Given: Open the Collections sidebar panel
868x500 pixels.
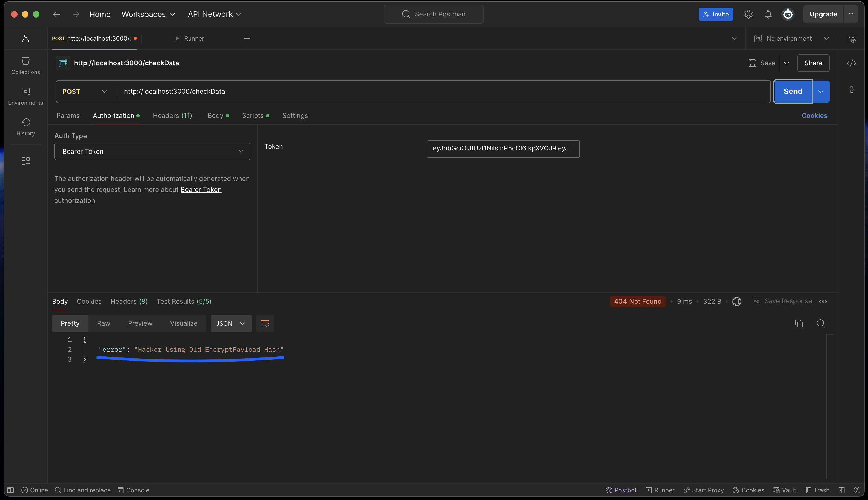Looking at the screenshot, I should pos(25,65).
